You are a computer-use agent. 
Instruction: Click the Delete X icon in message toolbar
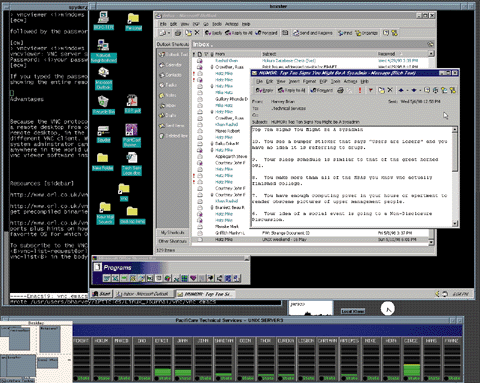[390, 90]
